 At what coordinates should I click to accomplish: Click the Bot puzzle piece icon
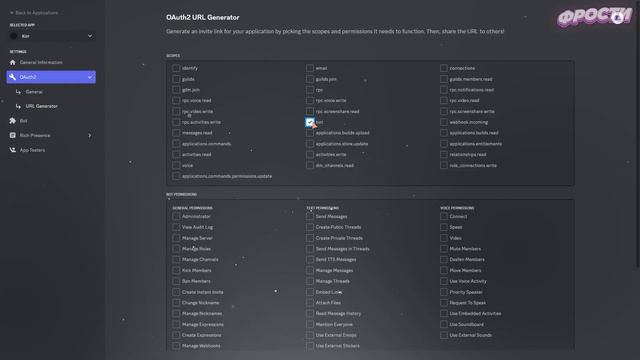pyautogui.click(x=13, y=121)
